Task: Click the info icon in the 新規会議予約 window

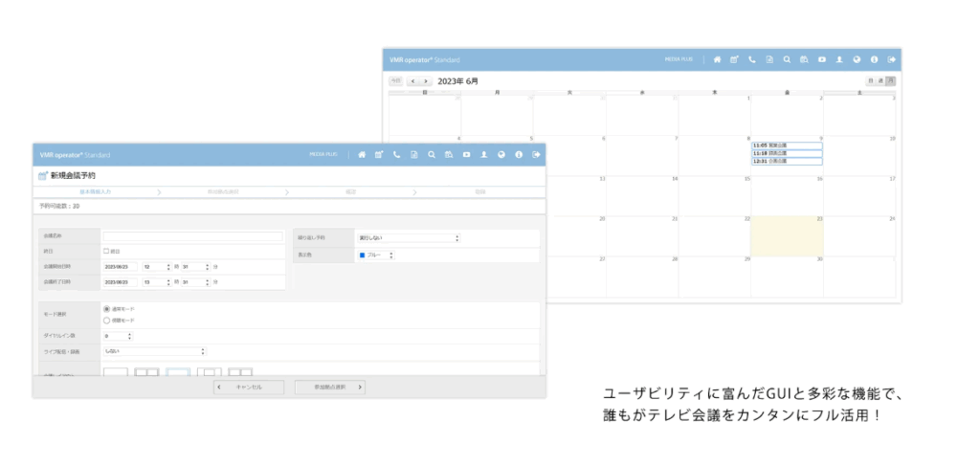Action: 519,154
